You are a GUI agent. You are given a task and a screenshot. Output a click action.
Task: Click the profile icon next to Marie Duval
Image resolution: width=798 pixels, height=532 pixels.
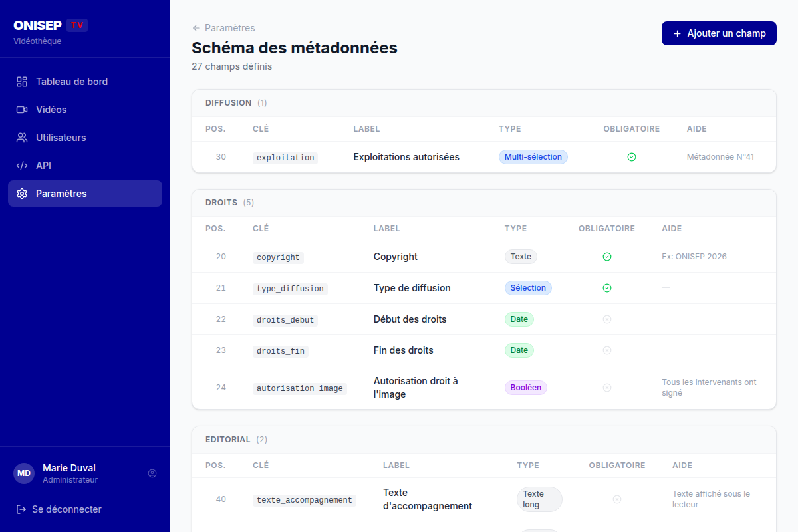[x=152, y=473]
